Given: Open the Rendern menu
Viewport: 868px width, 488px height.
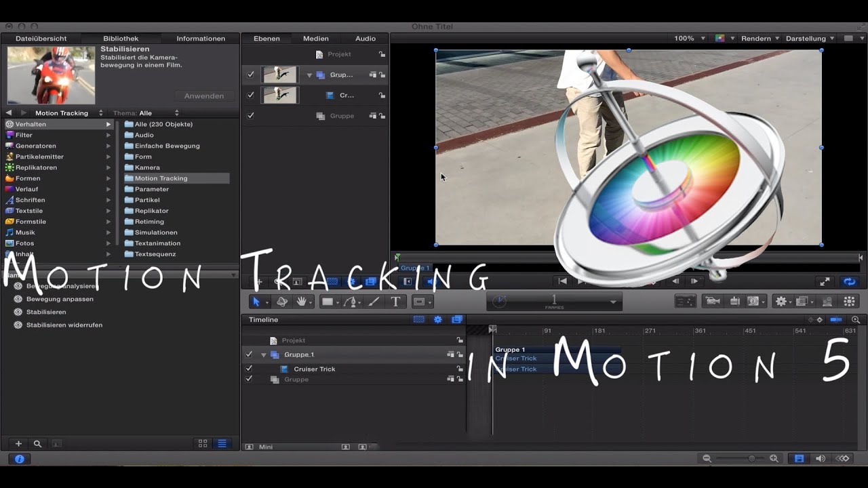Looking at the screenshot, I should coord(760,39).
